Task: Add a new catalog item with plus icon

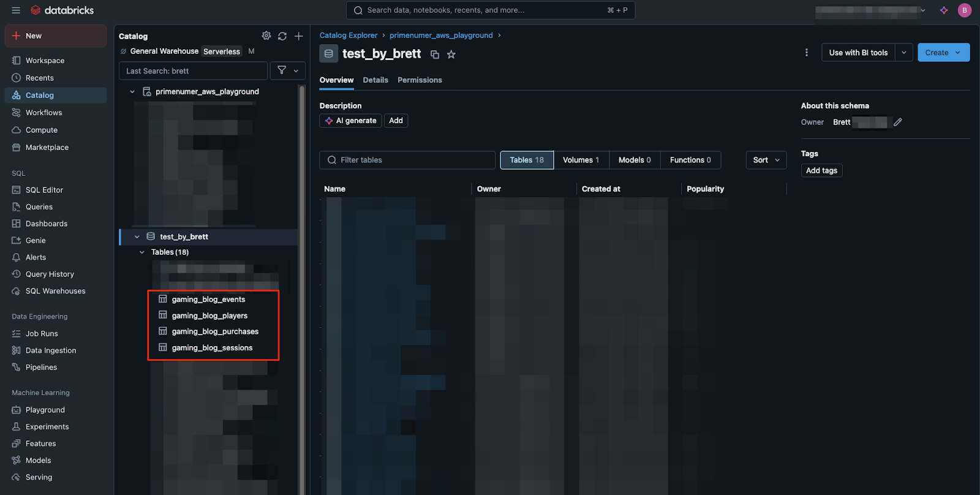Action: (299, 36)
